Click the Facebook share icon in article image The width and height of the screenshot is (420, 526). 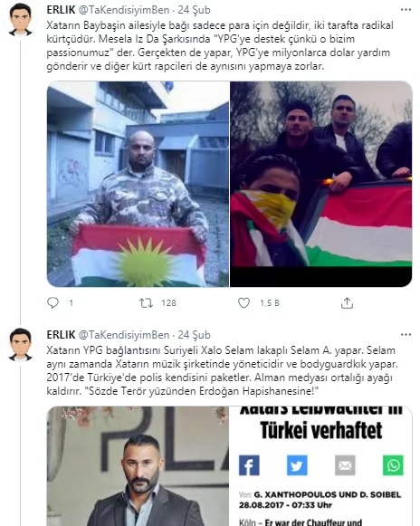pyautogui.click(x=249, y=465)
